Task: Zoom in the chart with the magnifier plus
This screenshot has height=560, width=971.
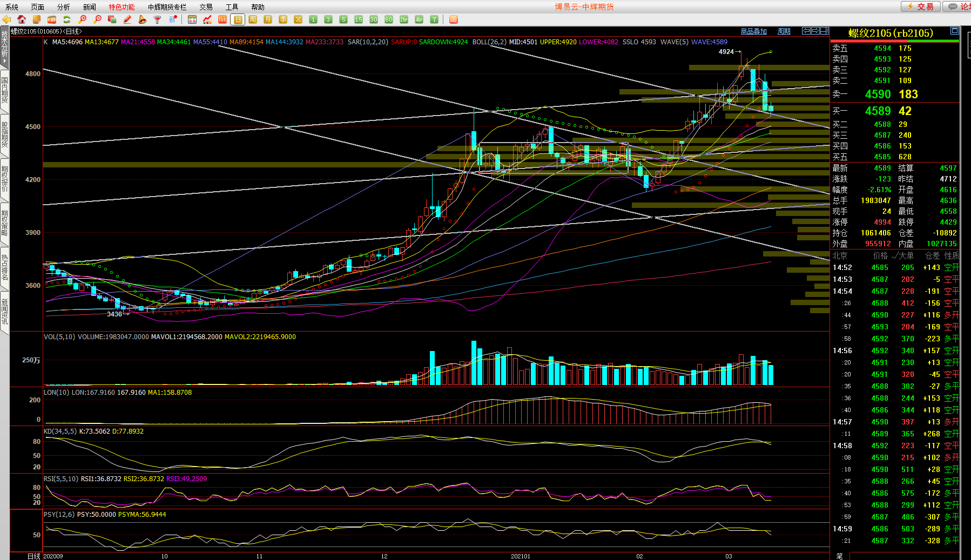Action: tap(82, 19)
